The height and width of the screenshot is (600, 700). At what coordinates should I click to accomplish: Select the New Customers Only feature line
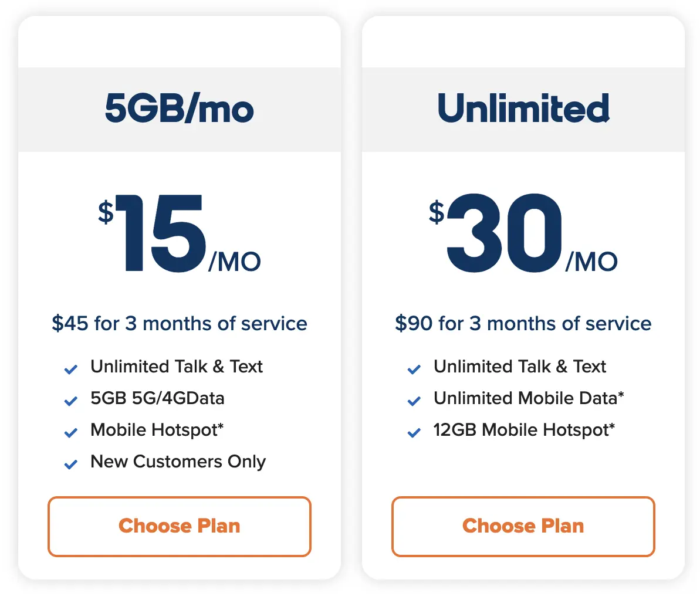tap(178, 462)
